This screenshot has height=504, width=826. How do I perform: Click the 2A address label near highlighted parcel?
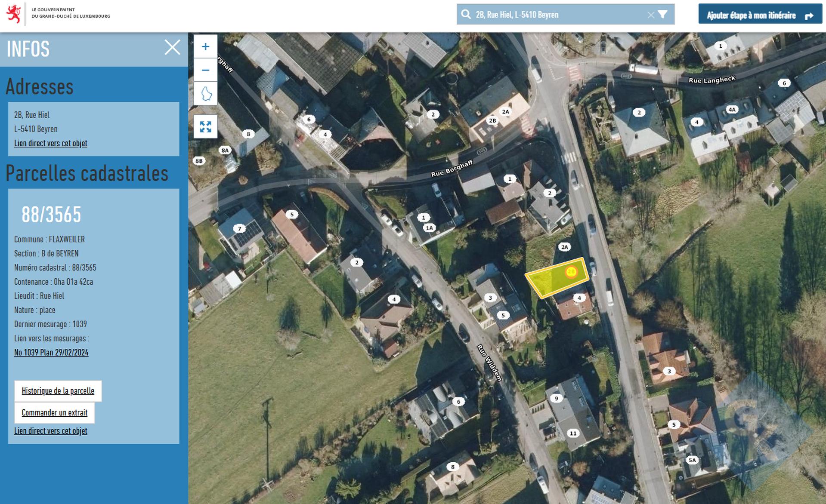564,247
